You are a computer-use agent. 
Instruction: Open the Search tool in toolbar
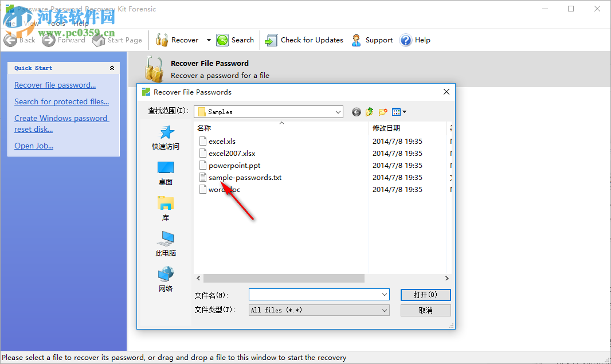point(235,40)
